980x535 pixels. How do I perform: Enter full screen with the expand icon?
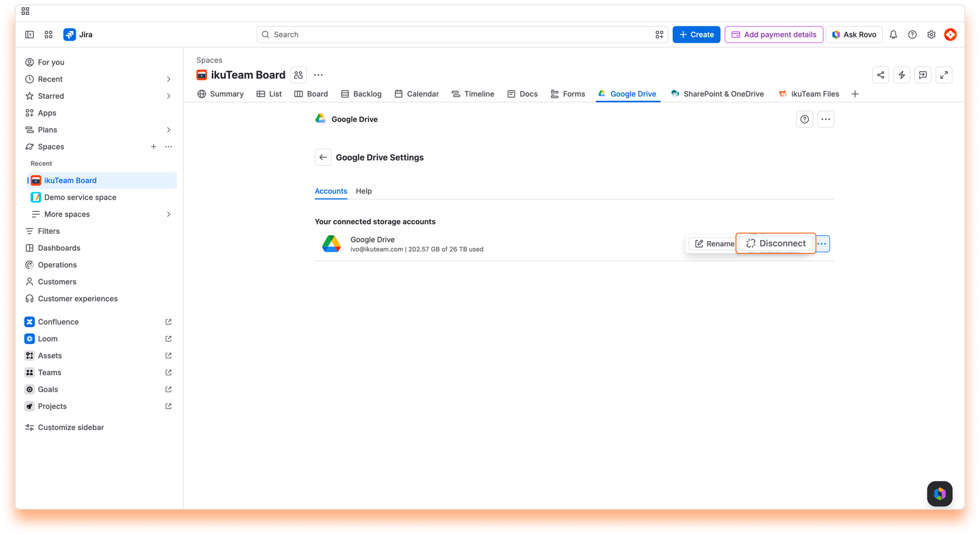tap(944, 75)
